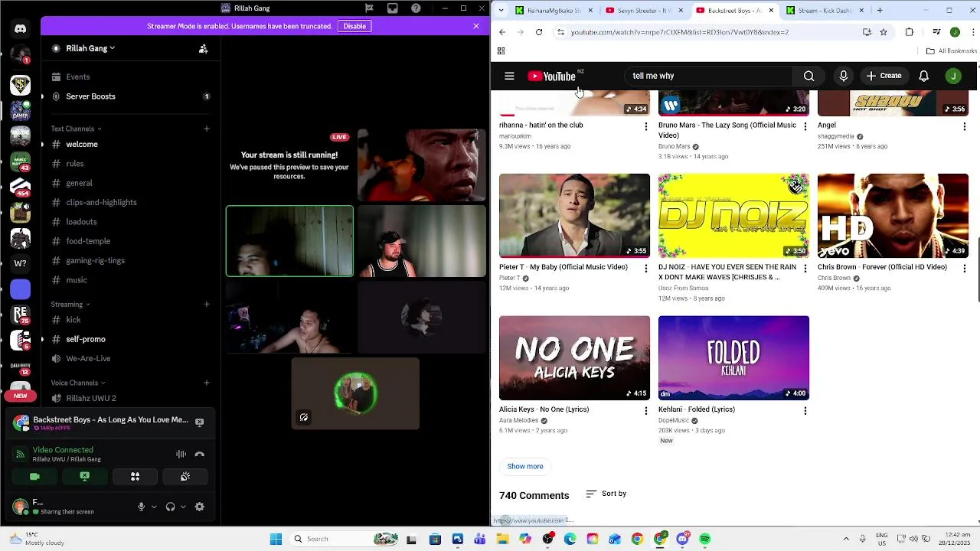Collapse the Streaming category
980x551 pixels.
70,305
